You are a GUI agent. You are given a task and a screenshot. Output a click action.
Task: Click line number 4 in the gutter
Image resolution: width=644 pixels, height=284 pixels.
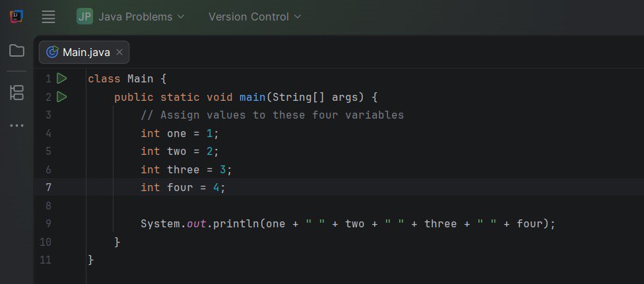[48, 133]
